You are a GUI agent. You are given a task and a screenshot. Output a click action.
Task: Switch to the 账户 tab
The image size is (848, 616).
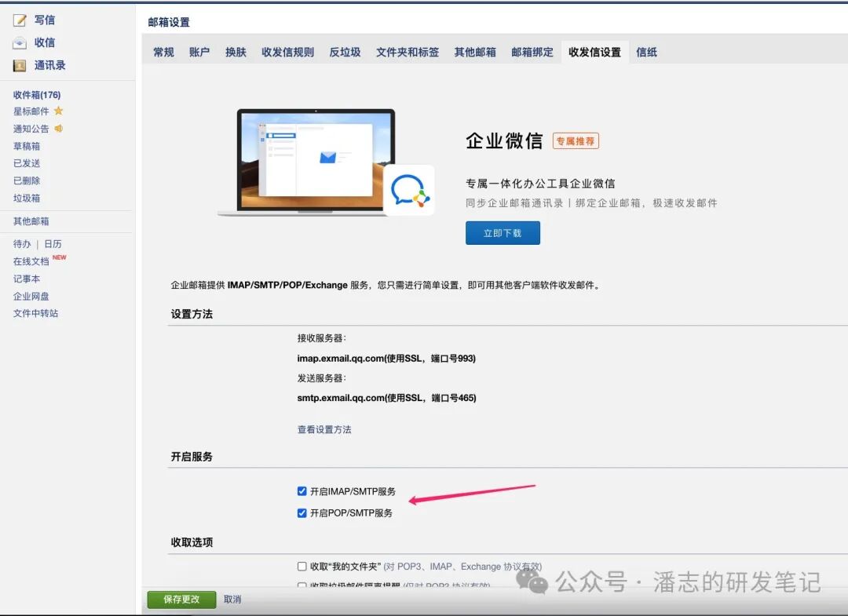pyautogui.click(x=199, y=53)
